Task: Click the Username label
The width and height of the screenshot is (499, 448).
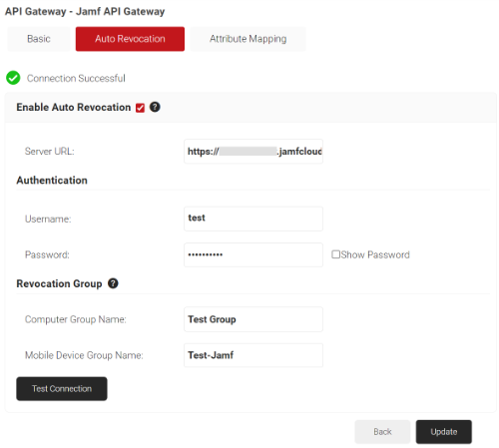Action: (x=48, y=219)
